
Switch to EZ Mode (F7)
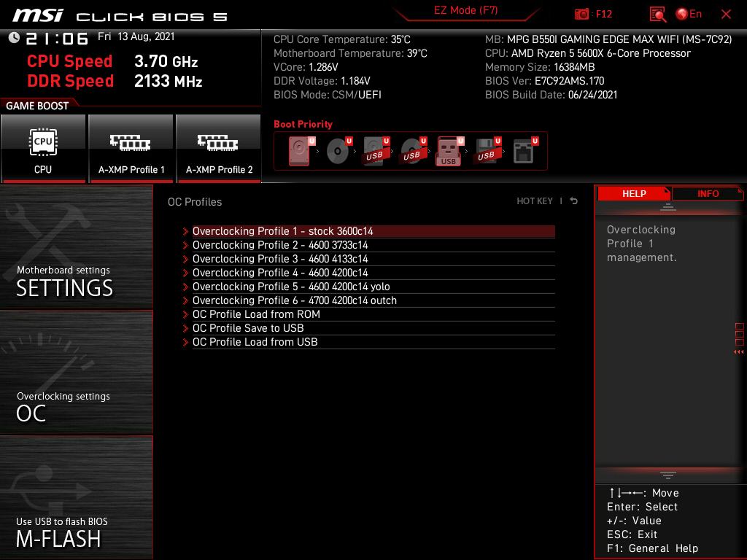tap(465, 10)
